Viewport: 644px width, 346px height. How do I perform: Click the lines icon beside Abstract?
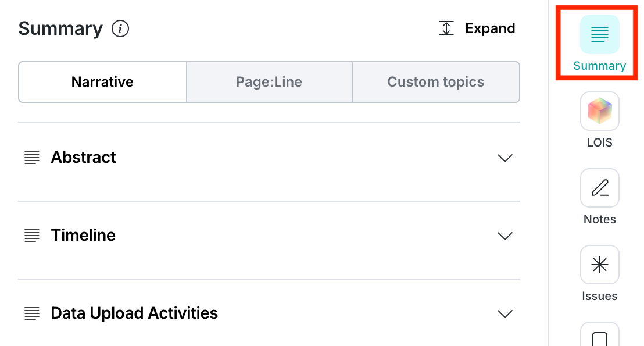[32, 158]
